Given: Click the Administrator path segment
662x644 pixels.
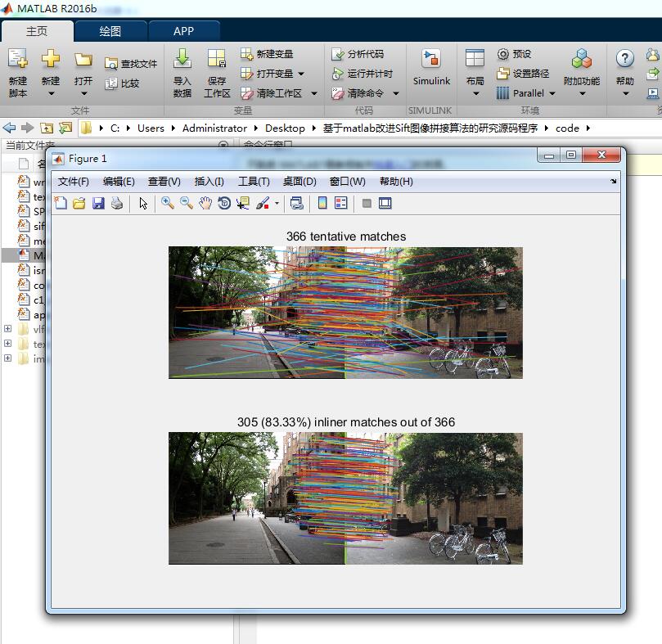Looking at the screenshot, I should pos(214,128).
